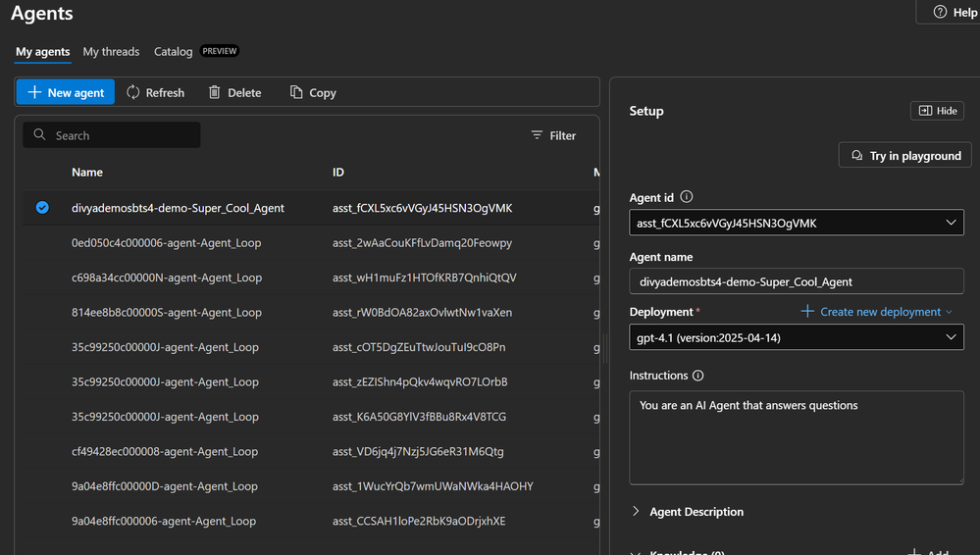Click the Copy icon

(x=296, y=92)
